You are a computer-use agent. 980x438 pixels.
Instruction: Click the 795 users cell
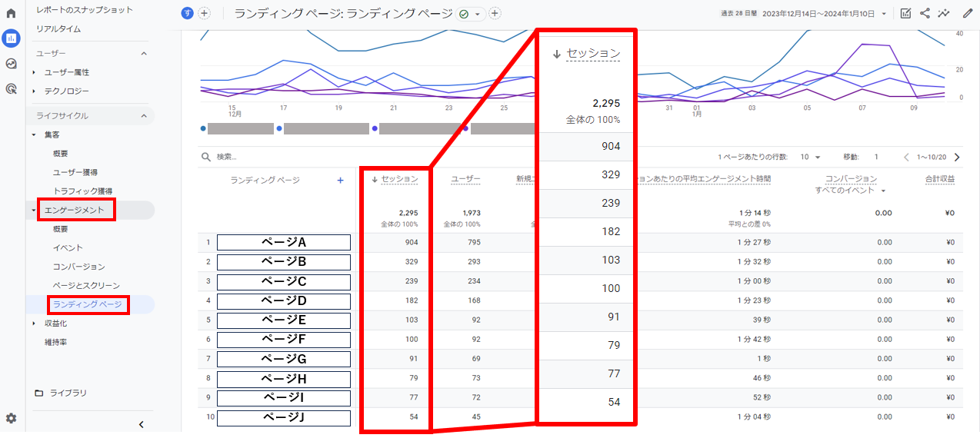pyautogui.click(x=472, y=243)
